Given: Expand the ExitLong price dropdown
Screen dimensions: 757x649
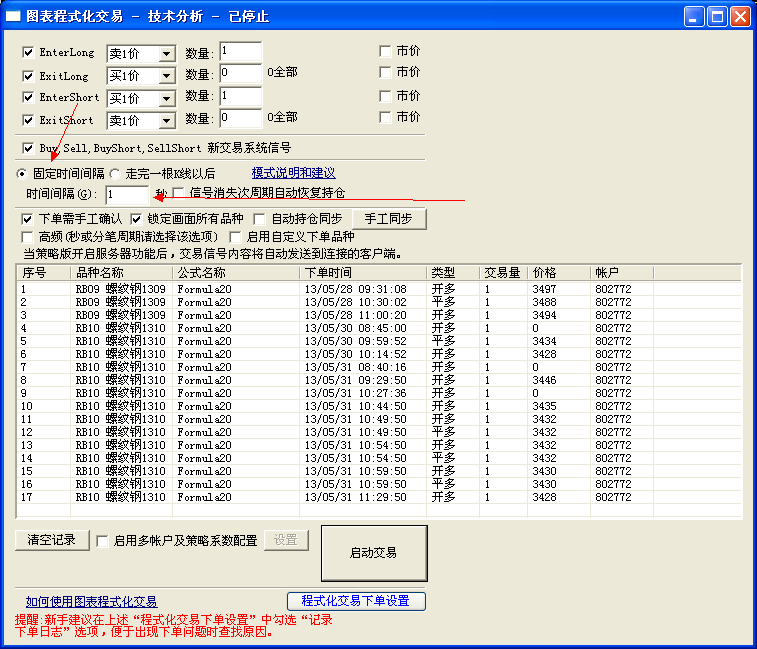Looking at the screenshot, I should point(167,77).
